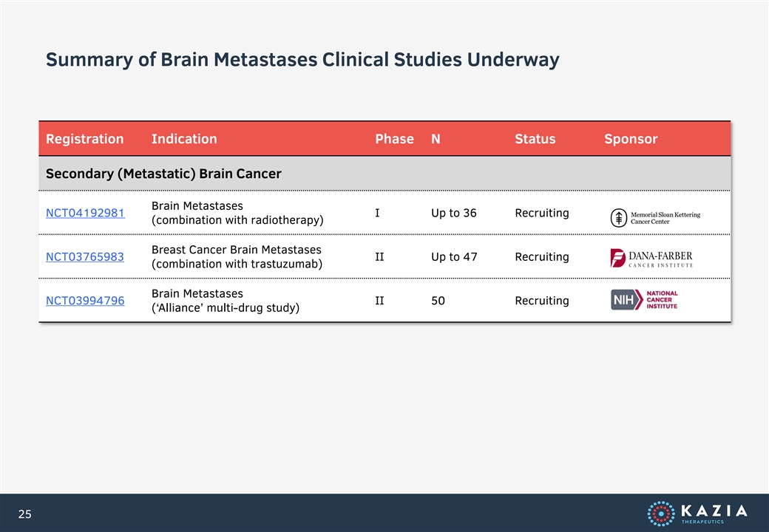The image size is (769, 532).
Task: Click the Phase column header
Action: (x=394, y=139)
